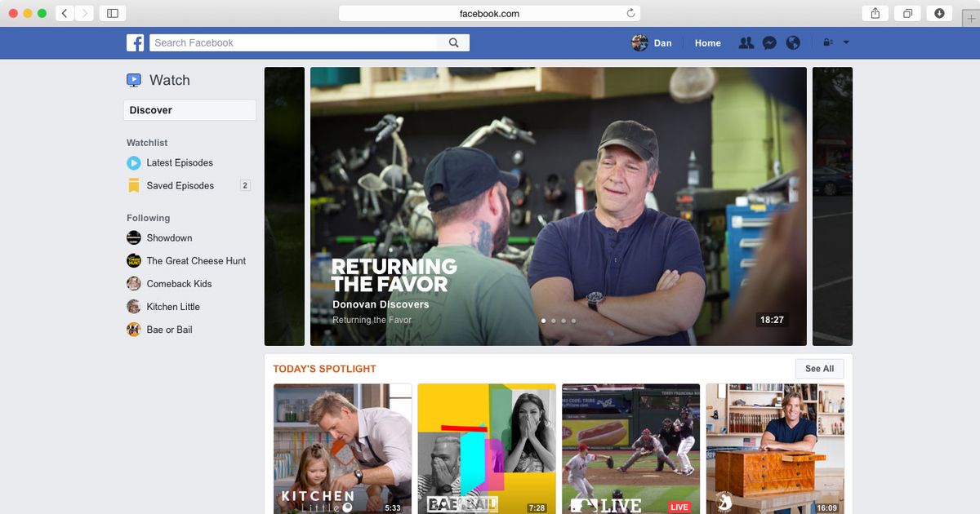Open Messenger from the header
980x514 pixels.
[769, 42]
